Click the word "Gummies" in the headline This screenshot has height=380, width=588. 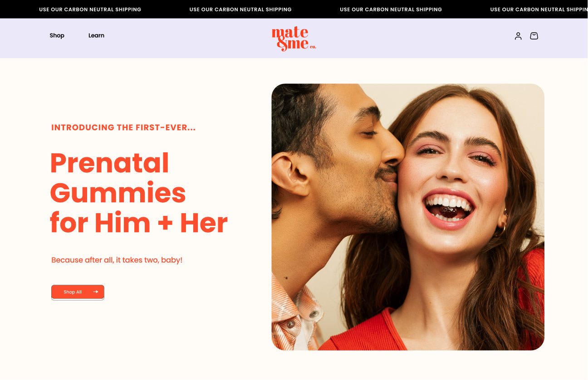[118, 193]
